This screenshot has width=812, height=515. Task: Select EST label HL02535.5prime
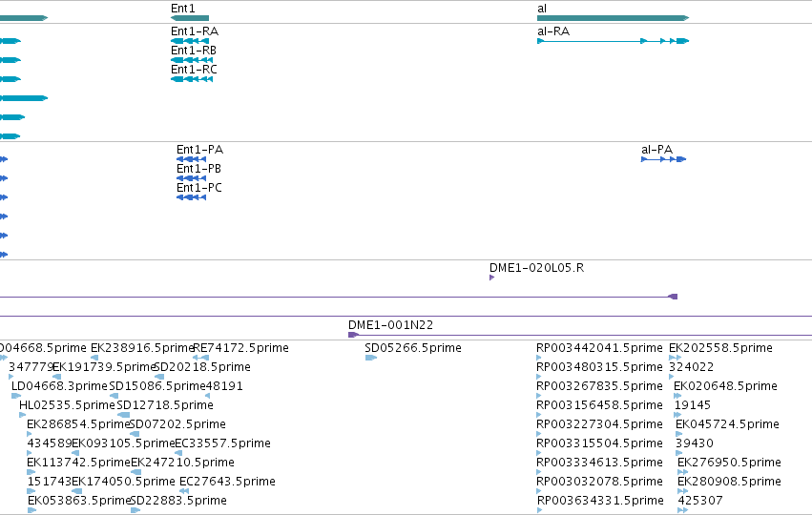(67, 405)
